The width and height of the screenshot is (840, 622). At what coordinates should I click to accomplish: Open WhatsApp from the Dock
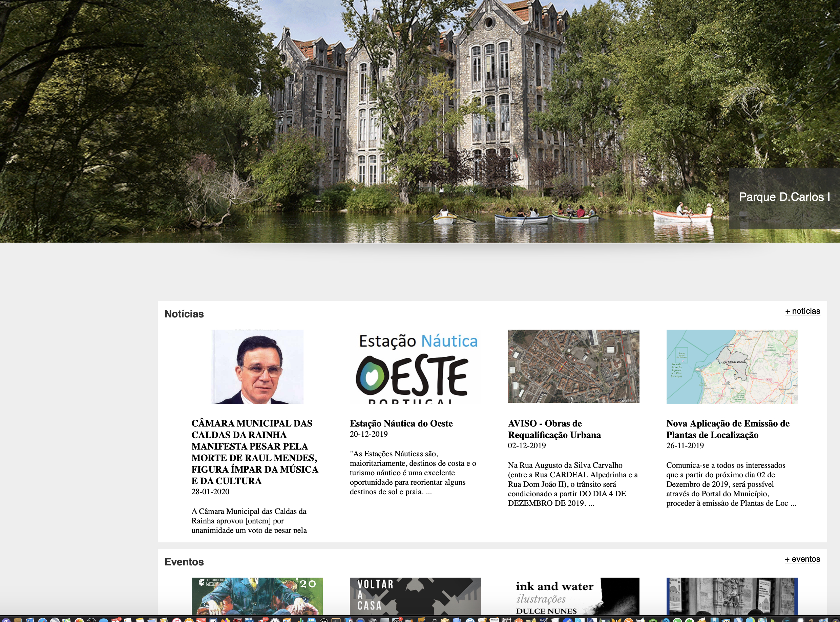(677, 620)
